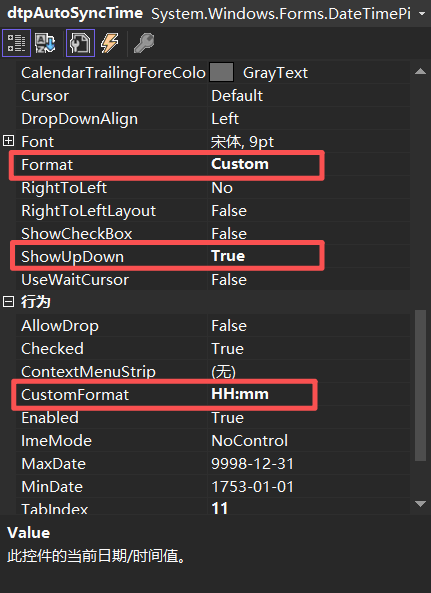Screen dimensions: 431x593
Task: Select the MaxDate property name
Action: [x=53, y=464]
